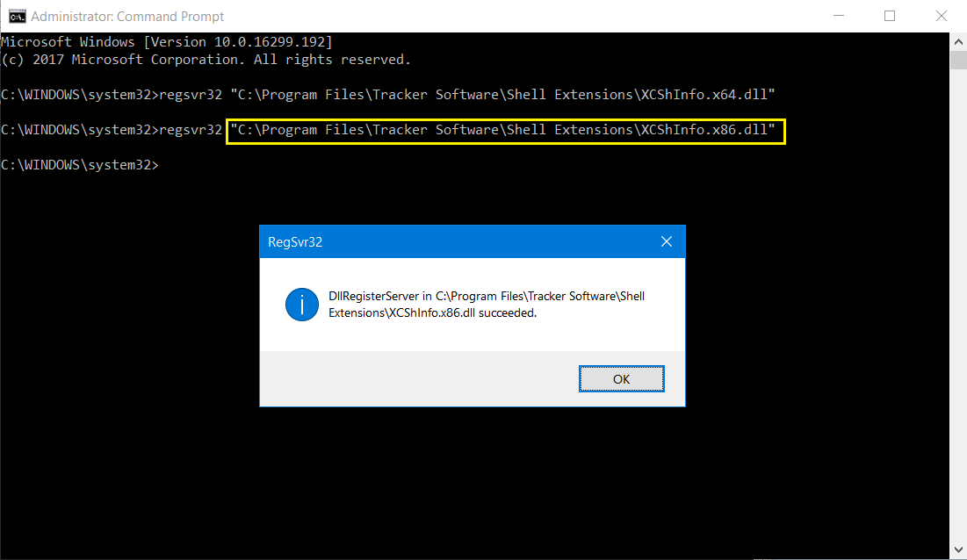The height and width of the screenshot is (560, 967).
Task: Click the Microsoft Windows version line
Action: coord(167,42)
